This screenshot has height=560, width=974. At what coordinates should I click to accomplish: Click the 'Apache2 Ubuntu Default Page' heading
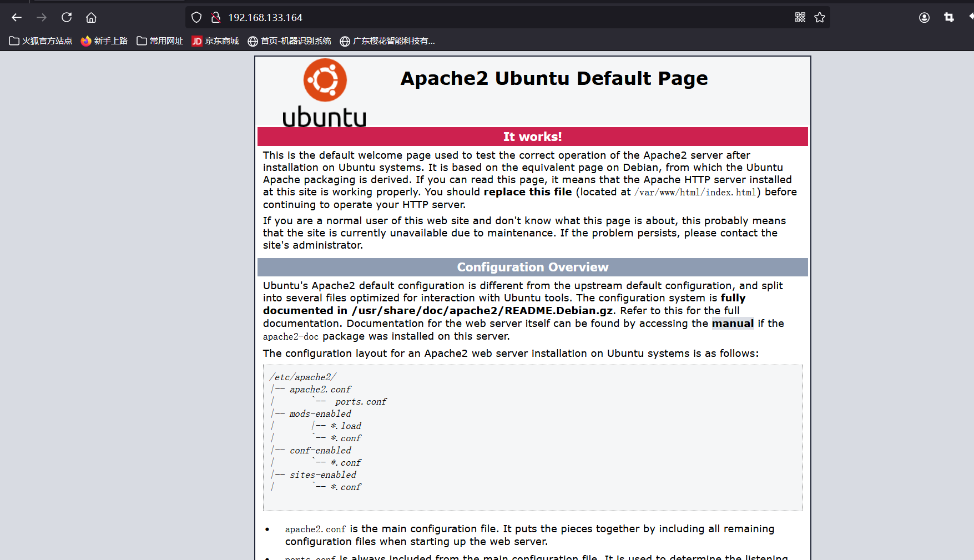point(554,78)
